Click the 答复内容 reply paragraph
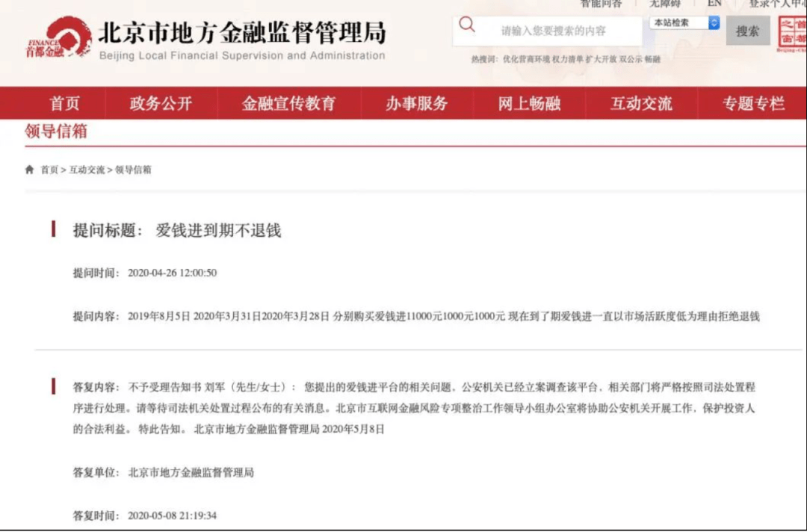This screenshot has width=807, height=532. pyautogui.click(x=414, y=408)
